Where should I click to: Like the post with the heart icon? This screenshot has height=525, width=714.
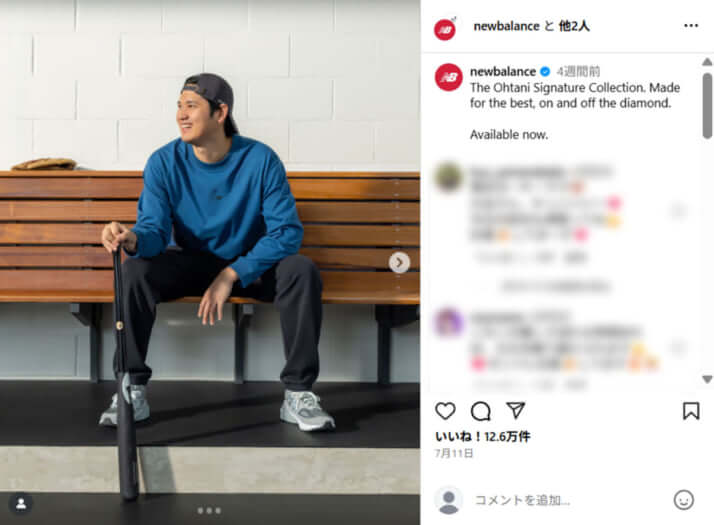(x=445, y=411)
